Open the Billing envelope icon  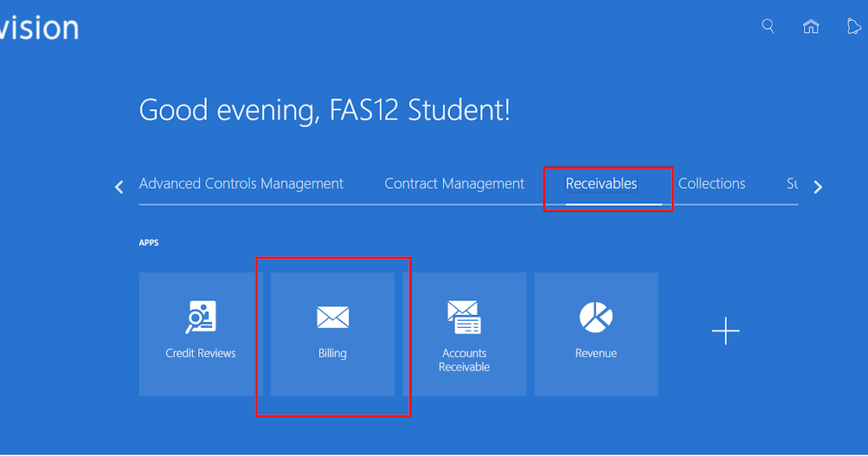tap(333, 317)
